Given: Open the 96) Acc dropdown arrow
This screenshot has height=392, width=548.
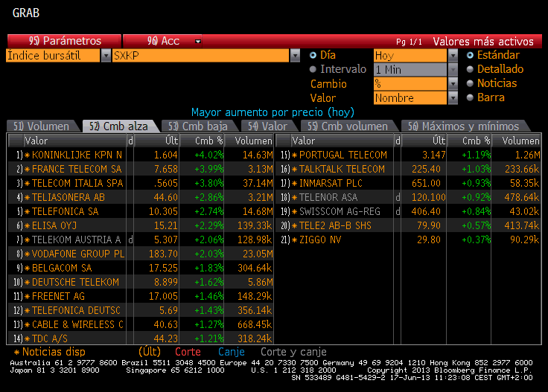Looking at the screenshot, I should pyautogui.click(x=198, y=41).
